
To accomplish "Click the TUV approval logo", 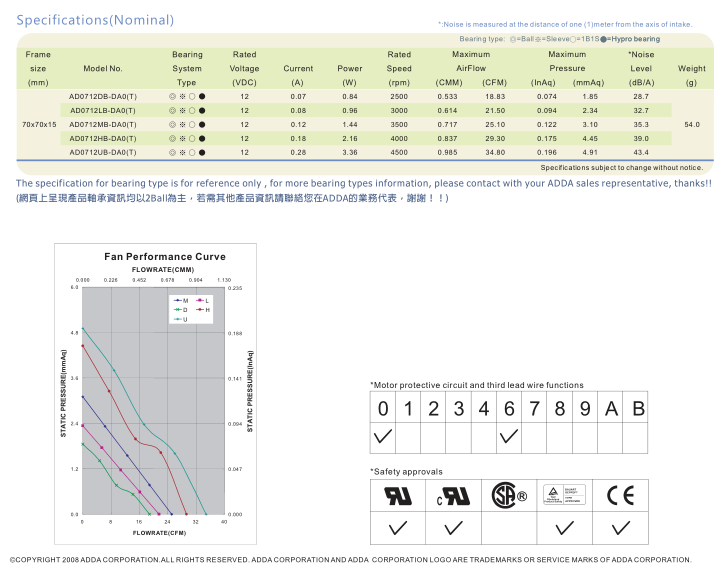I will 564,495.
